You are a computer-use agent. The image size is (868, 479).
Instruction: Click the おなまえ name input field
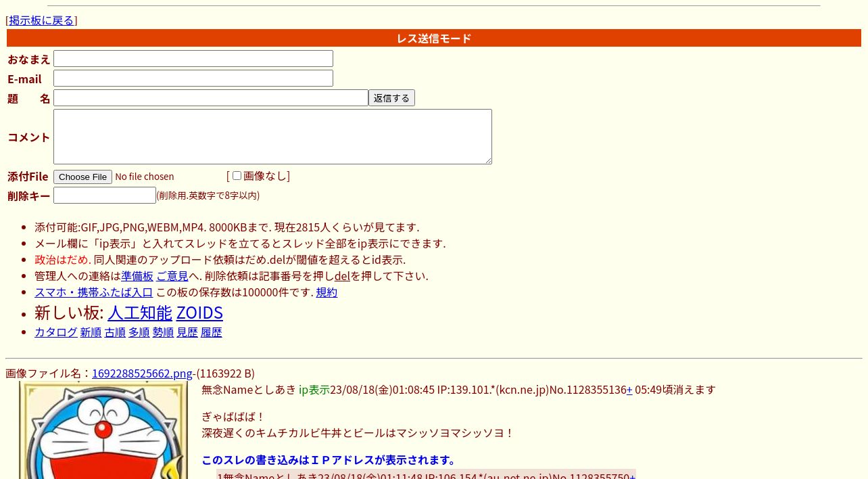point(193,59)
